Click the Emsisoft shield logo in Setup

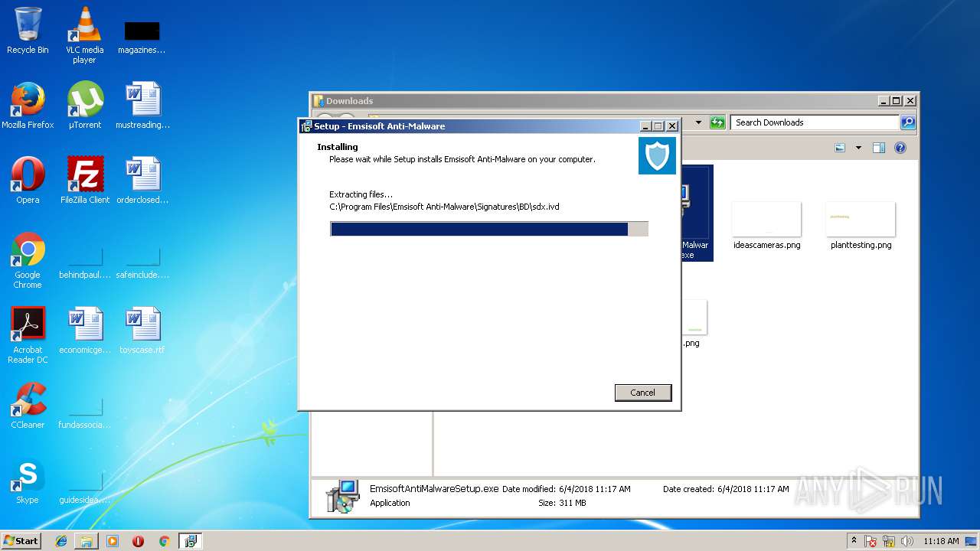pos(657,155)
